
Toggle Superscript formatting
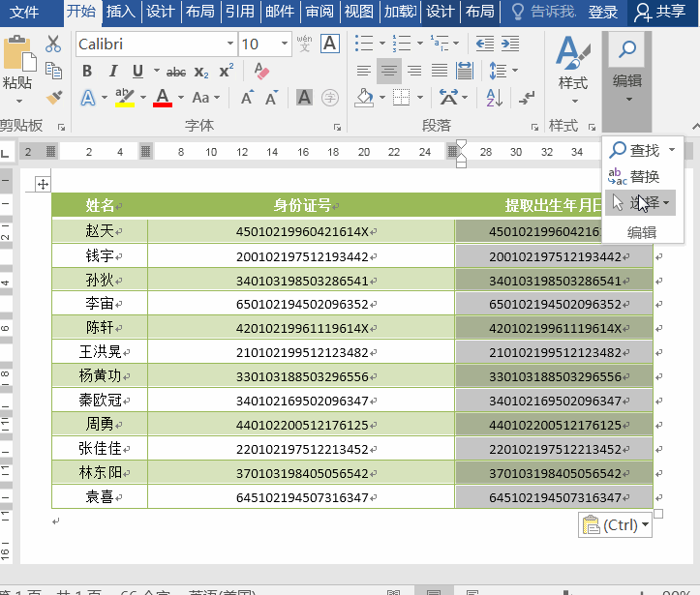click(227, 71)
